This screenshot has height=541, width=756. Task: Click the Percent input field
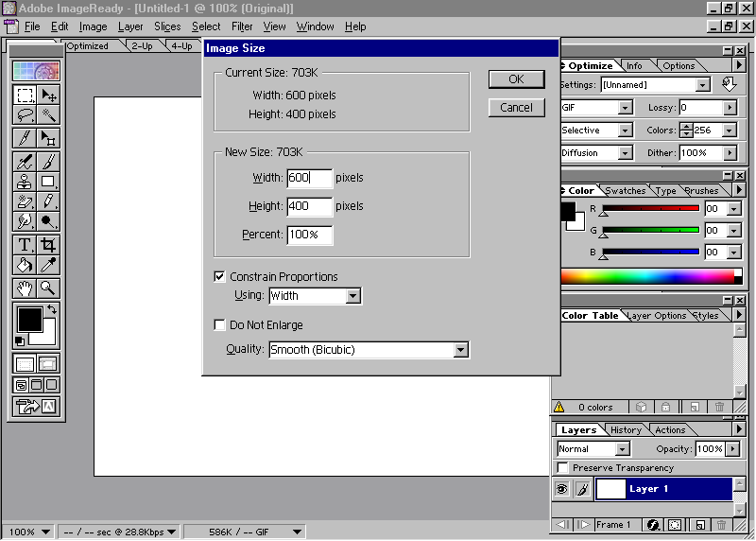click(x=310, y=235)
